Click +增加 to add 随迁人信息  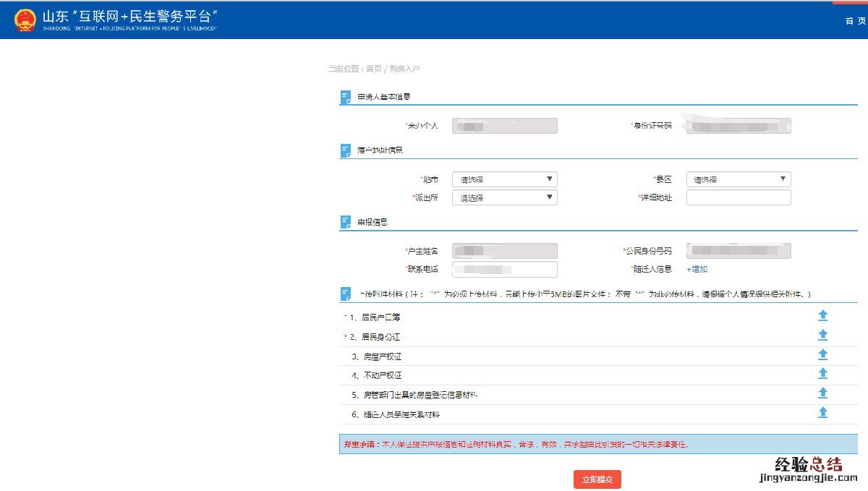[697, 269]
